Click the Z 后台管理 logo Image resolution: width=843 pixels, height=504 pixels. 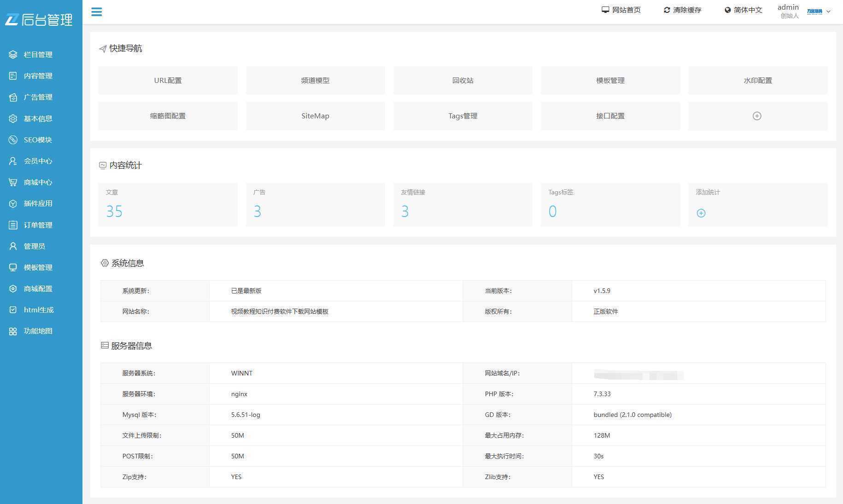[39, 19]
